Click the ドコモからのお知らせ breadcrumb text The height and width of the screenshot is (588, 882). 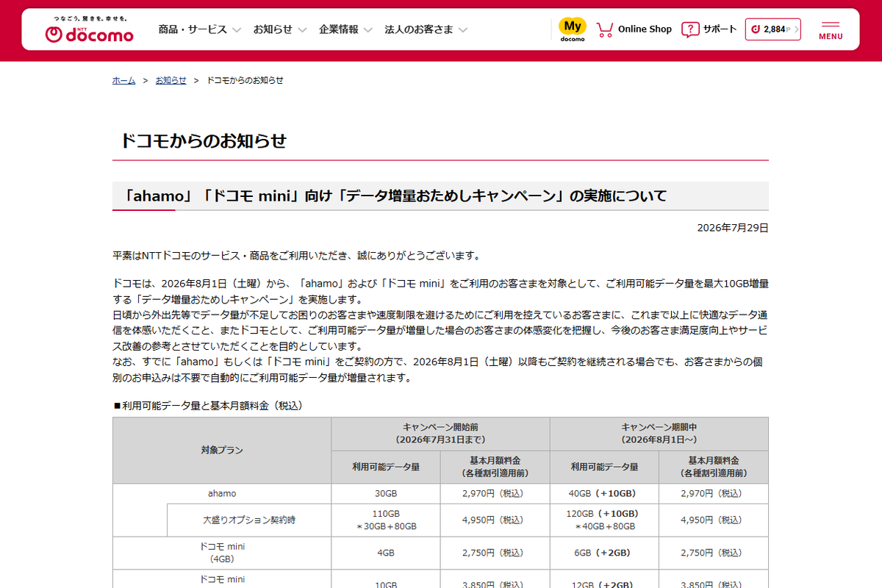[245, 80]
